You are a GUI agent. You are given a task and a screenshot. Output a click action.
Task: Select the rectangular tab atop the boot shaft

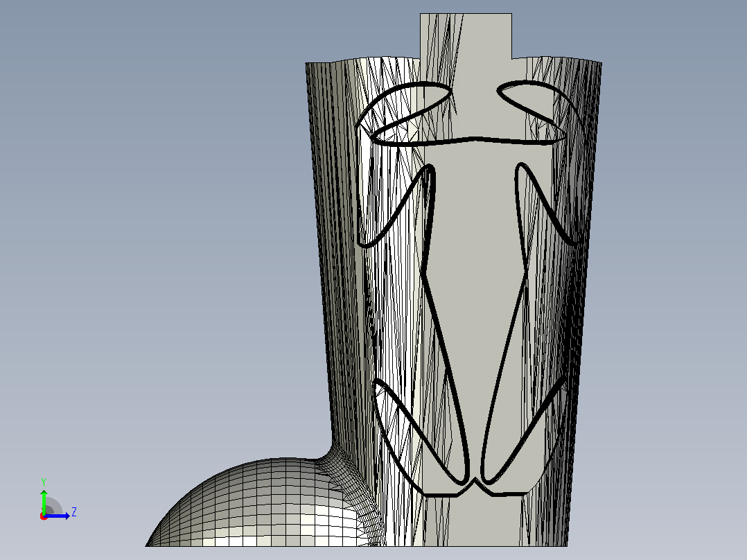point(466,36)
